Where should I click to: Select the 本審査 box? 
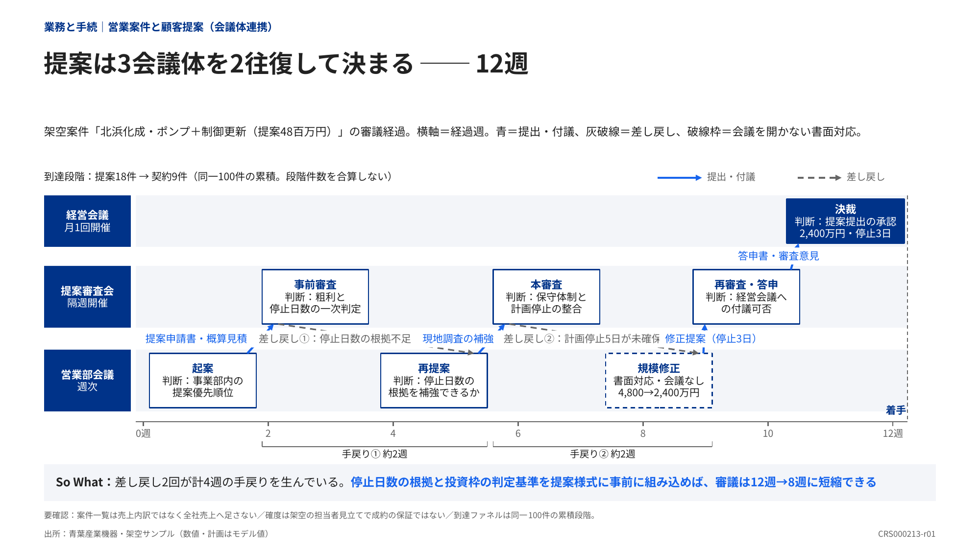(x=546, y=297)
